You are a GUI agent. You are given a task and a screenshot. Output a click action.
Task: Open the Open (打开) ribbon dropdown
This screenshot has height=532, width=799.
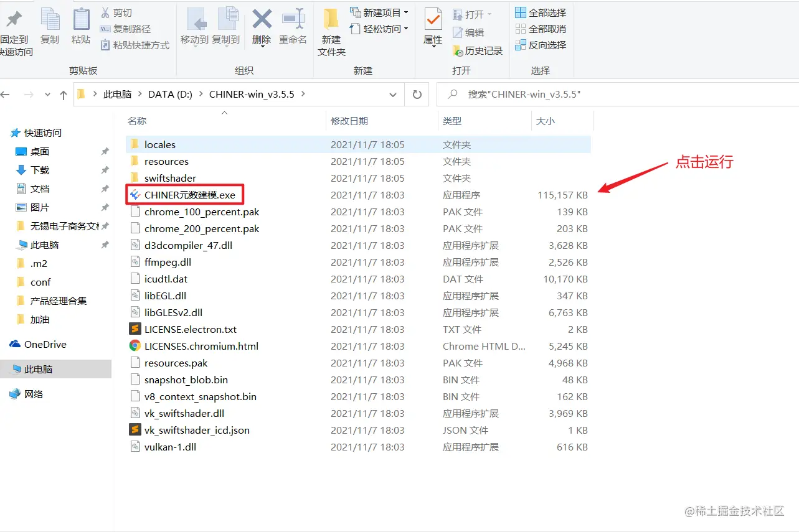click(472, 14)
